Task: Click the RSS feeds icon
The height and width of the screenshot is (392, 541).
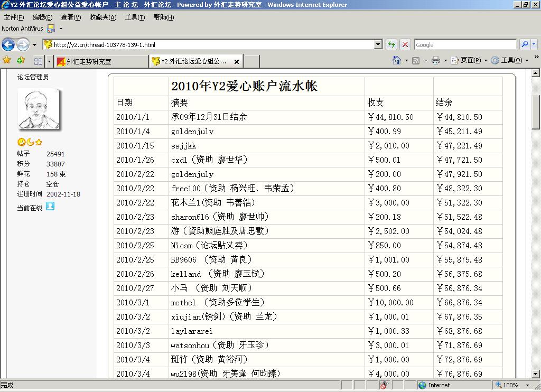Action: 416,61
